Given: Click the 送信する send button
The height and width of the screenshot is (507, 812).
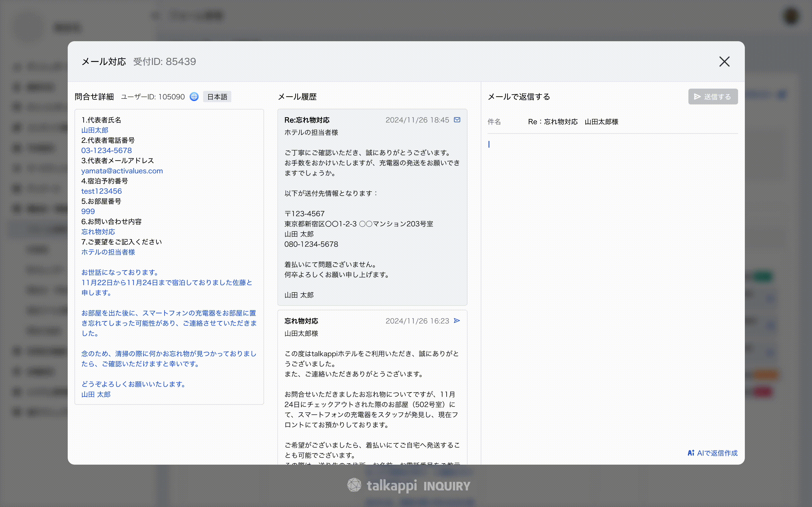Looking at the screenshot, I should tap(713, 97).
